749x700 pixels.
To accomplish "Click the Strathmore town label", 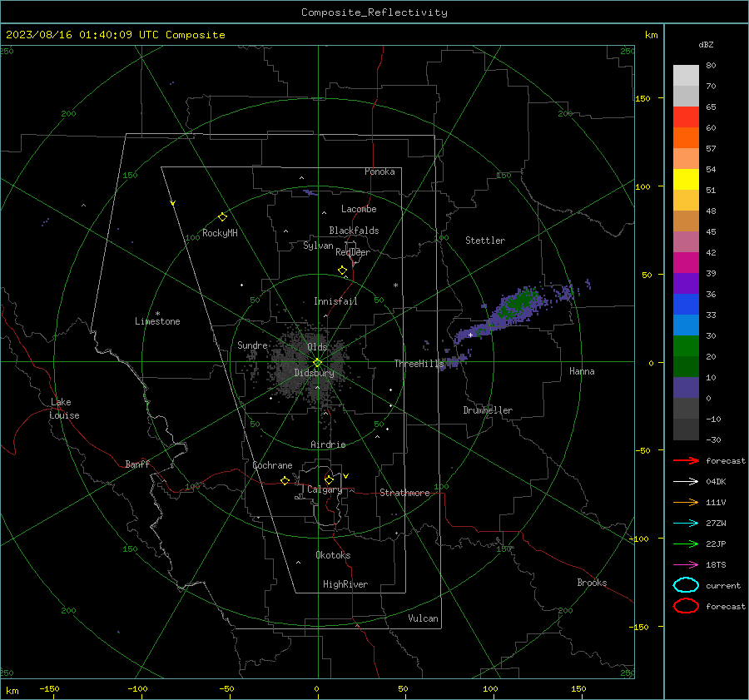I will [404, 493].
